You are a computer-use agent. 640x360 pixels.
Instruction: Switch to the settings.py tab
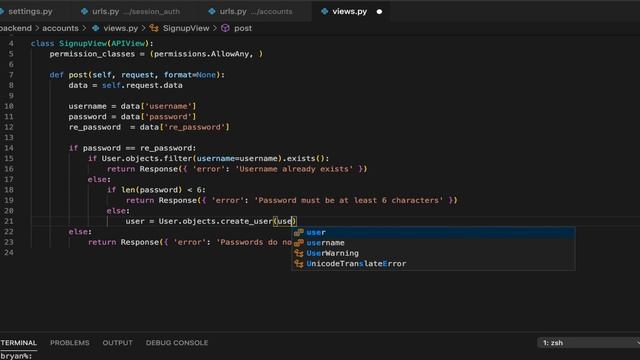pos(29,11)
